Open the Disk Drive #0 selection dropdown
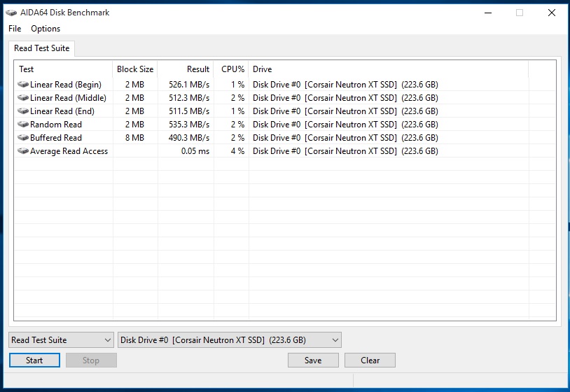 pos(230,340)
